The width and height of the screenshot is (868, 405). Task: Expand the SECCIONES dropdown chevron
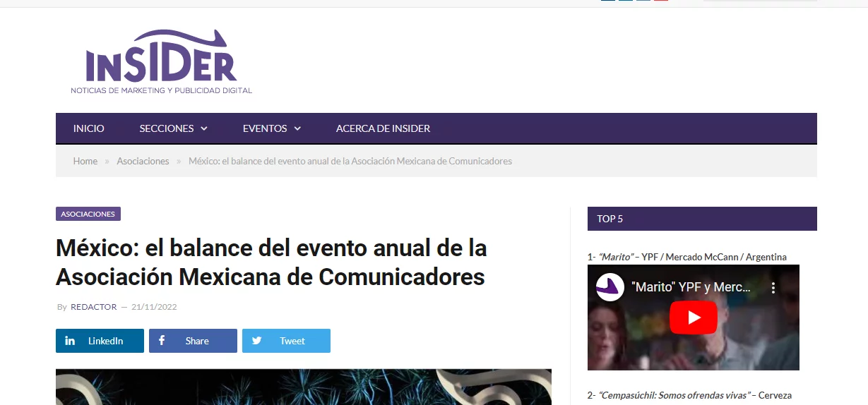[x=204, y=128]
